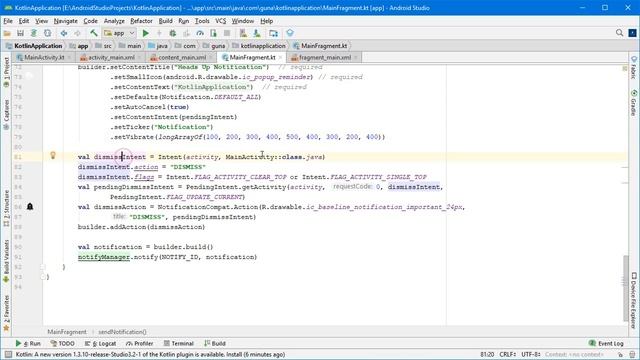
Task: Click the Search Everywhere magnifier icon
Action: point(620,33)
